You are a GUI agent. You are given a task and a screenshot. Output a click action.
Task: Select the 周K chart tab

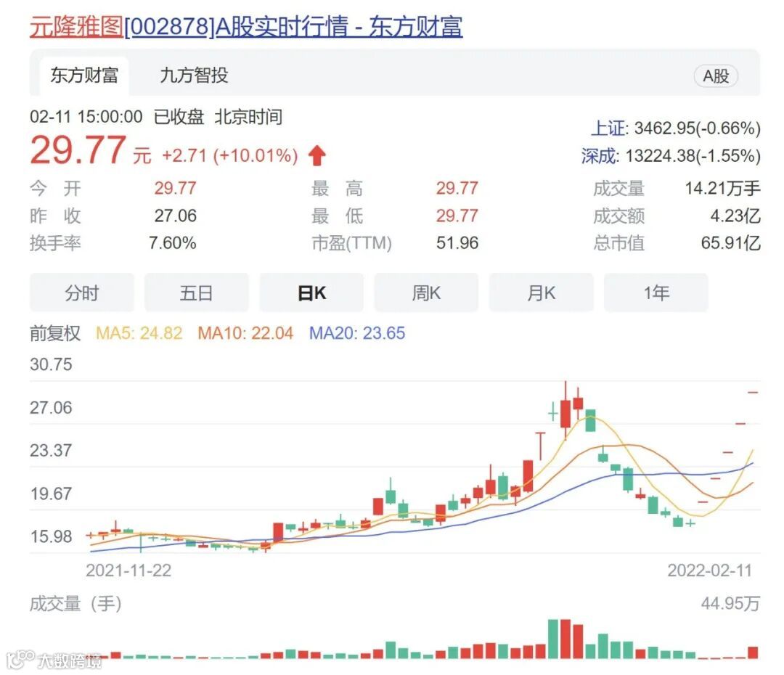pyautogui.click(x=426, y=292)
